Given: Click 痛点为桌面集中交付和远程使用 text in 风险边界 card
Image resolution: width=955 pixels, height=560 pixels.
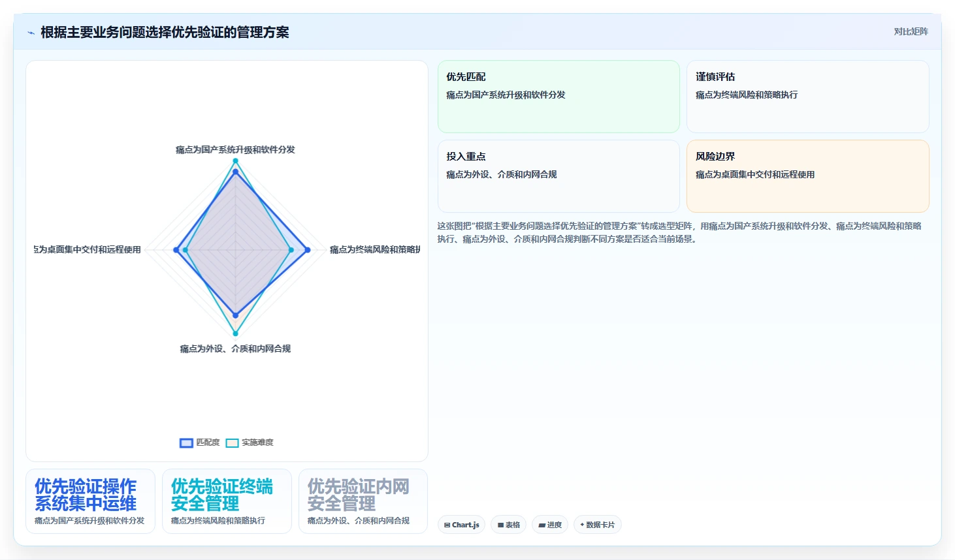Looking at the screenshot, I should click(754, 174).
